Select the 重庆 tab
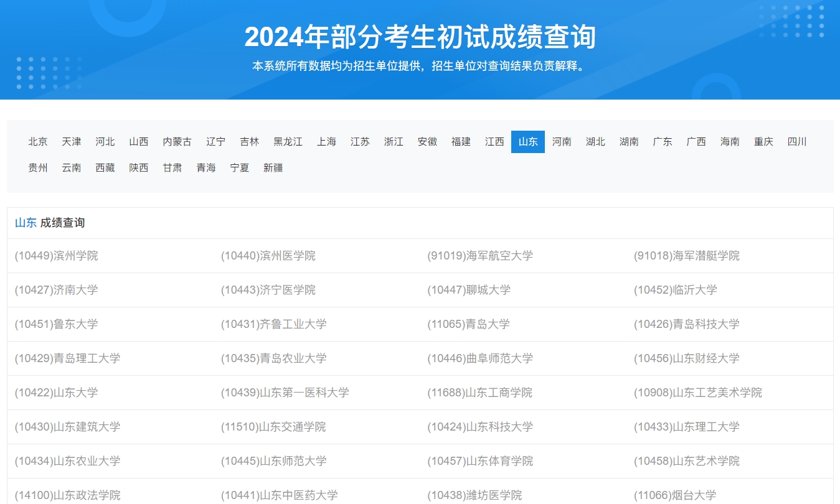 pyautogui.click(x=763, y=142)
